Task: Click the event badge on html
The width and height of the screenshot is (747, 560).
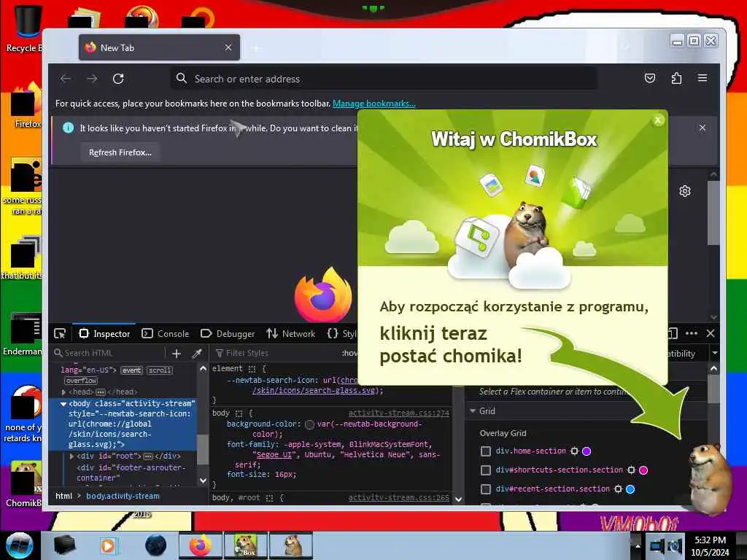Action: click(x=131, y=370)
